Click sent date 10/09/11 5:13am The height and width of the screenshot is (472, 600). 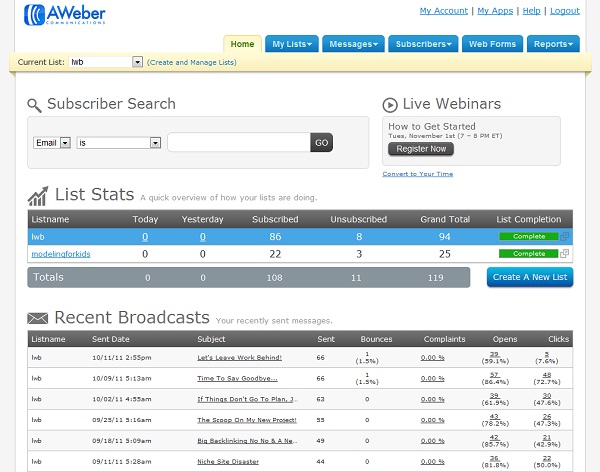click(122, 378)
